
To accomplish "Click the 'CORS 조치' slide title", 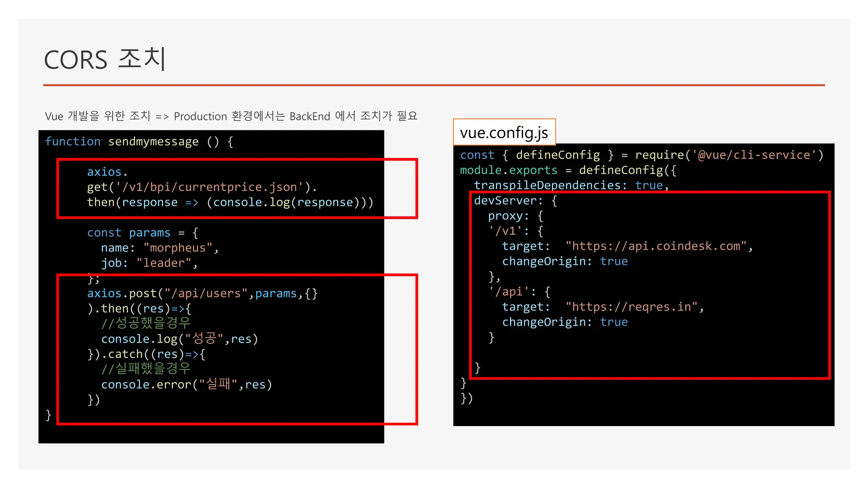I will click(x=105, y=59).
